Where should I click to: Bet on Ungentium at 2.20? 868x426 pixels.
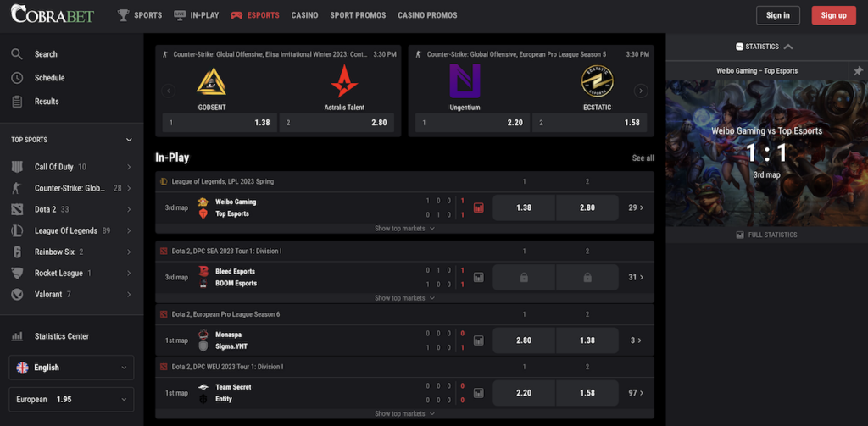(473, 123)
